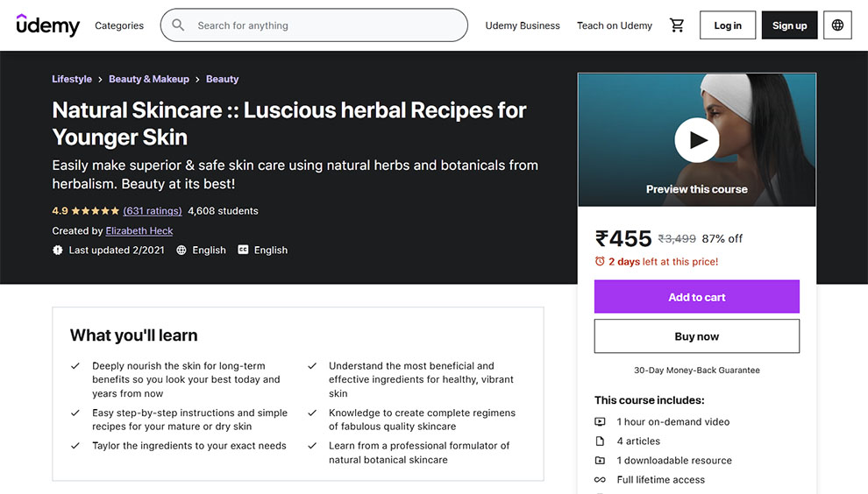Click the 4,608 students text

[223, 211]
